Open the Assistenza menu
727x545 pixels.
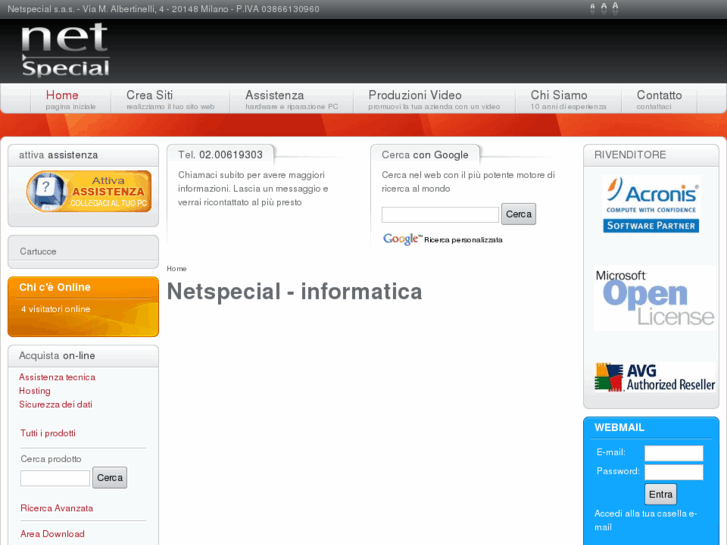(292, 100)
